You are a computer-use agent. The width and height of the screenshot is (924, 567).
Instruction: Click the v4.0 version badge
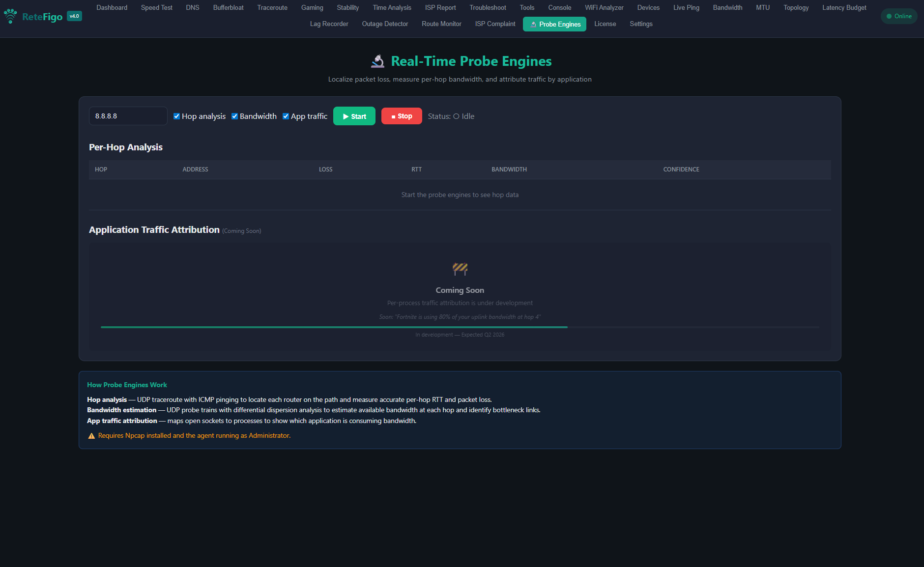coord(74,16)
